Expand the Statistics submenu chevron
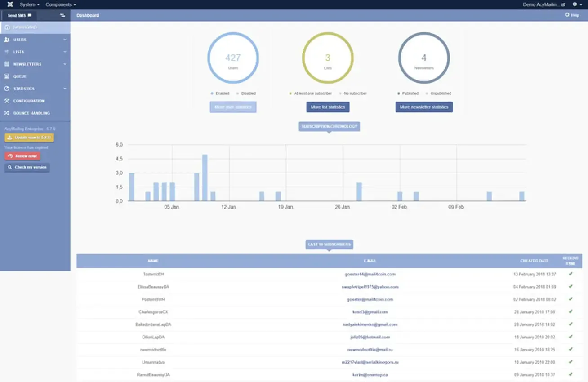Image resolution: width=588 pixels, height=382 pixels. pos(65,89)
